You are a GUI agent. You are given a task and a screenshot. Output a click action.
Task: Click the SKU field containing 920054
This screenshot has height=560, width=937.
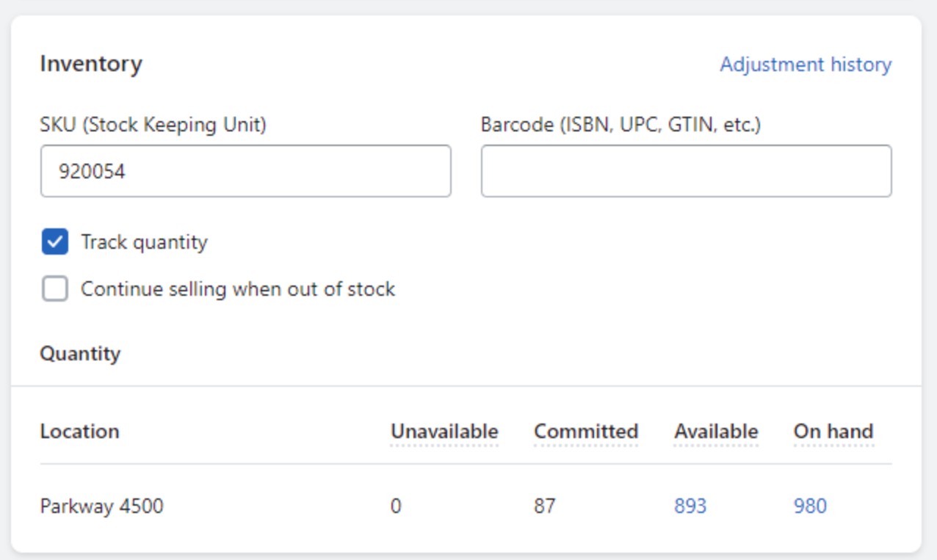[x=246, y=171]
